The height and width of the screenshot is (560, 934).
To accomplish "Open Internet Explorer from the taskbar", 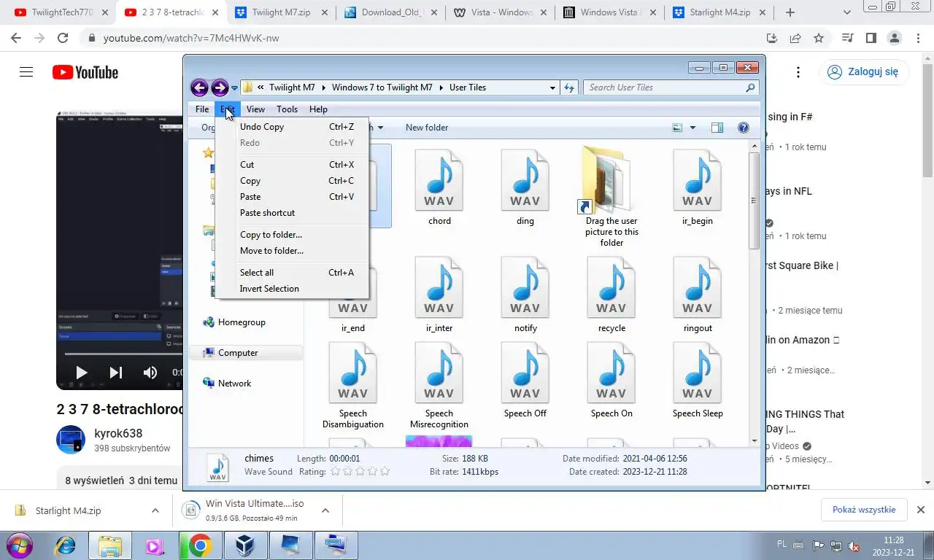I will coord(65,545).
